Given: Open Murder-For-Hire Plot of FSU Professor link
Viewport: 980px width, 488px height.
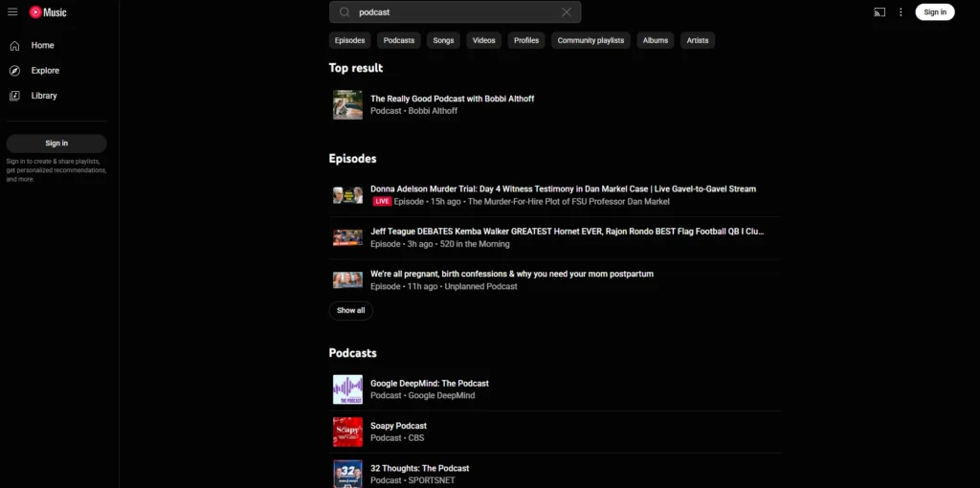Looking at the screenshot, I should point(568,201).
